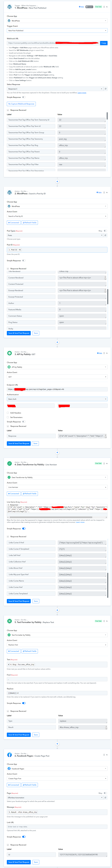
Task: Check the Add Headers checkbox
Action: point(8,413)
